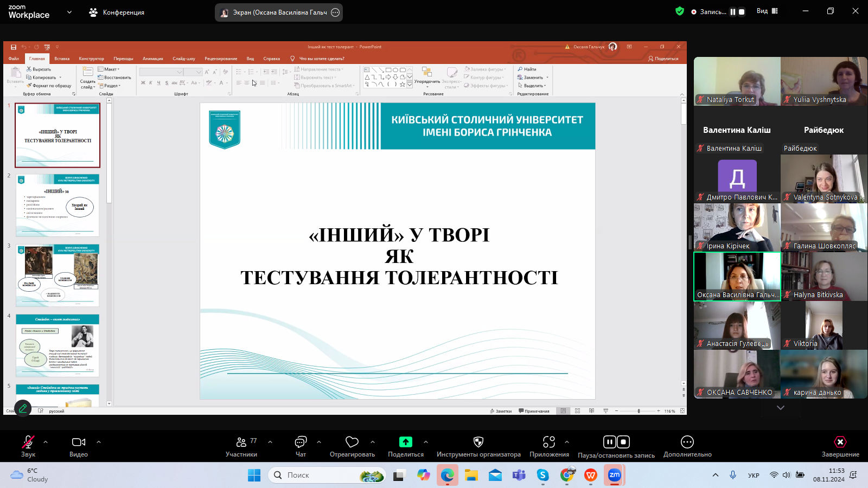Toggle the camera Video button
The image size is (868, 488).
79,446
